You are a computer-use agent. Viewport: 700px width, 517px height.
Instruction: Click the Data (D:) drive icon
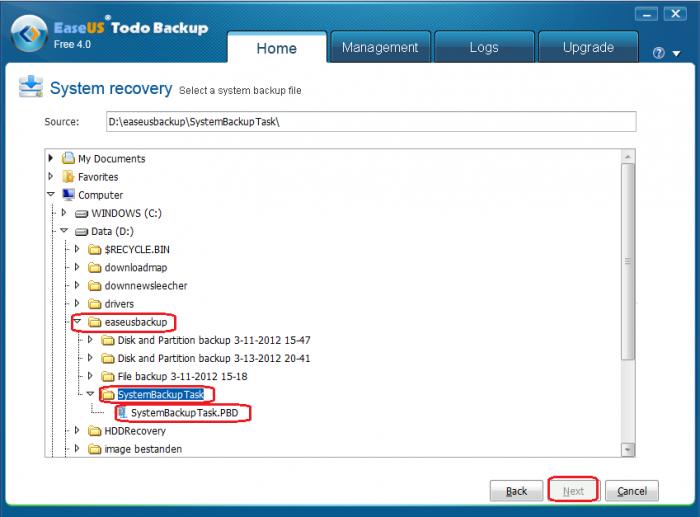click(81, 232)
